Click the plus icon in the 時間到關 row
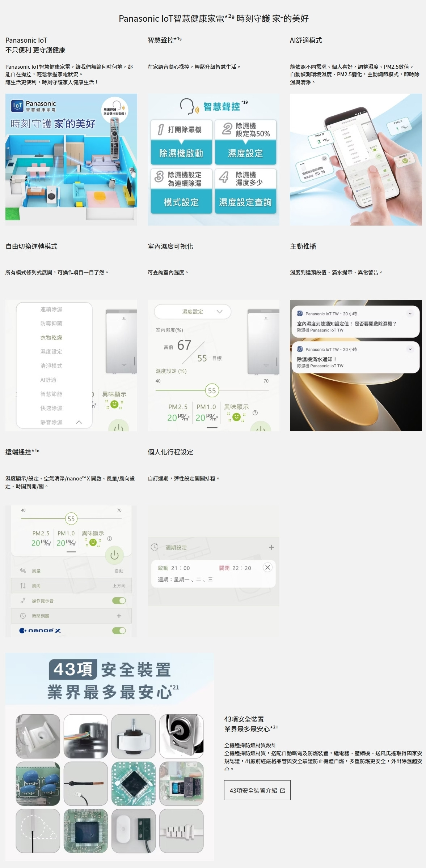 [119, 616]
